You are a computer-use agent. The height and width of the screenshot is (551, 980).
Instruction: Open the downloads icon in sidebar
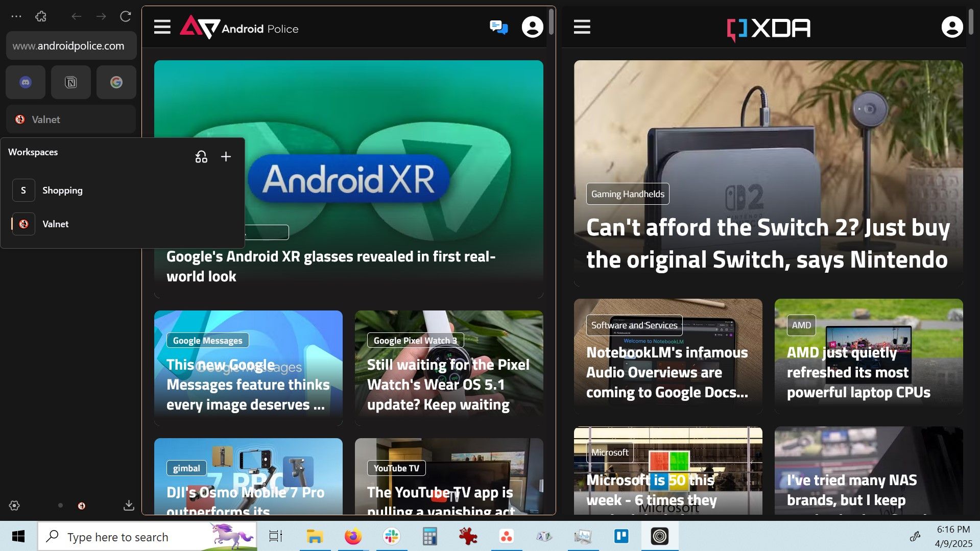129,506
